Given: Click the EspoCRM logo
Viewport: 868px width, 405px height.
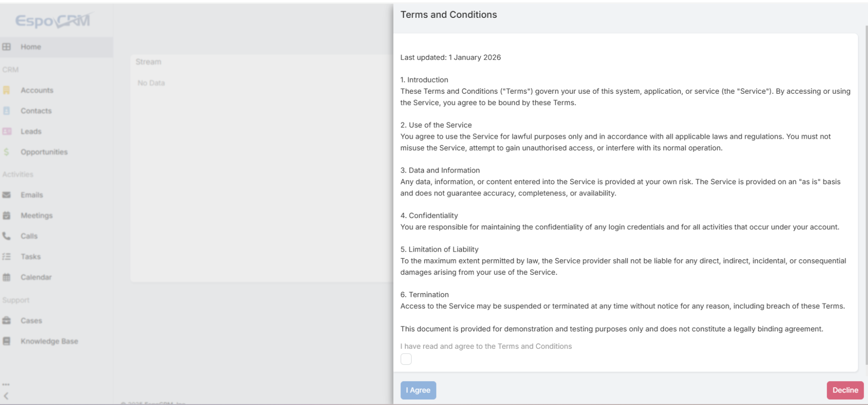Looking at the screenshot, I should 53,21.
